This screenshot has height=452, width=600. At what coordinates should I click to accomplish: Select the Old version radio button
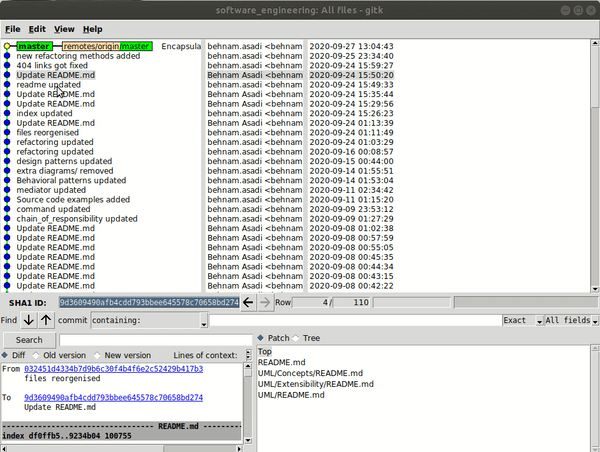coord(37,355)
